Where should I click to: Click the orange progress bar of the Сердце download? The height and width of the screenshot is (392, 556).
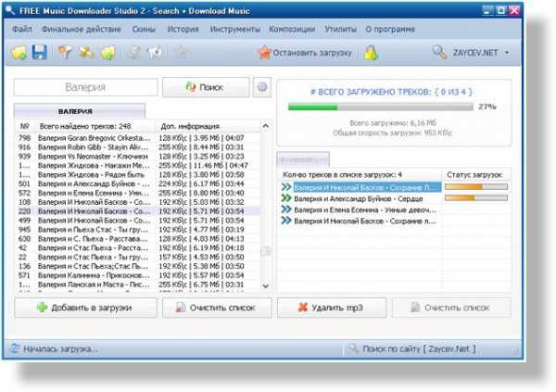point(476,198)
